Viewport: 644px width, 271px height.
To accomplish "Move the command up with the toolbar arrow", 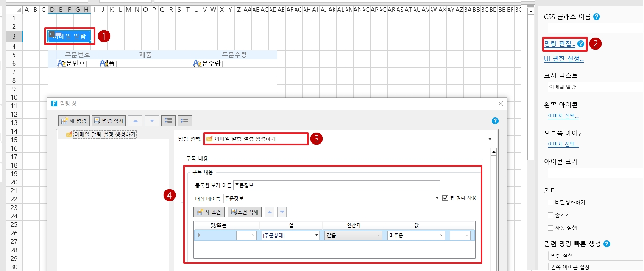I will tap(135, 121).
